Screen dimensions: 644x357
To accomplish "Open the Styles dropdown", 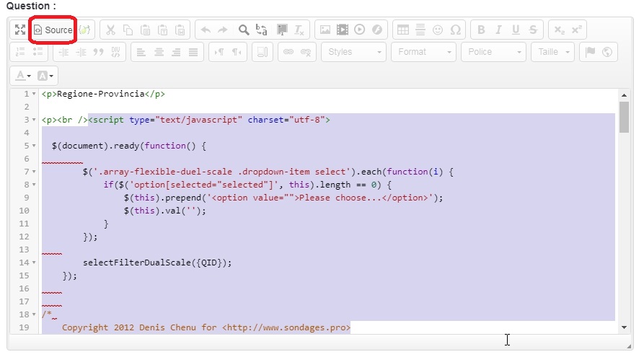I will (353, 52).
